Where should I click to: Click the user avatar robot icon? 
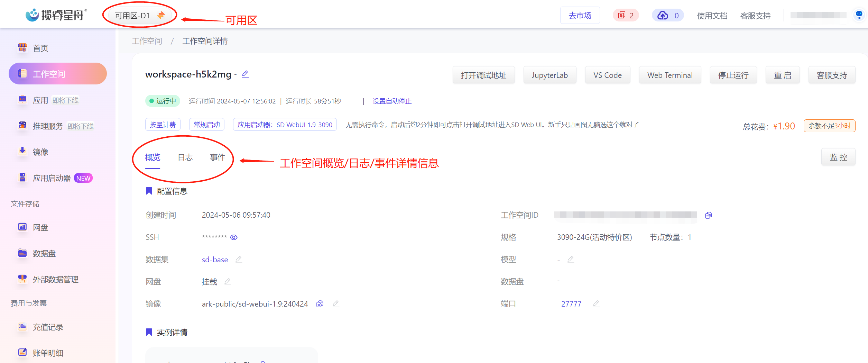pos(859,15)
